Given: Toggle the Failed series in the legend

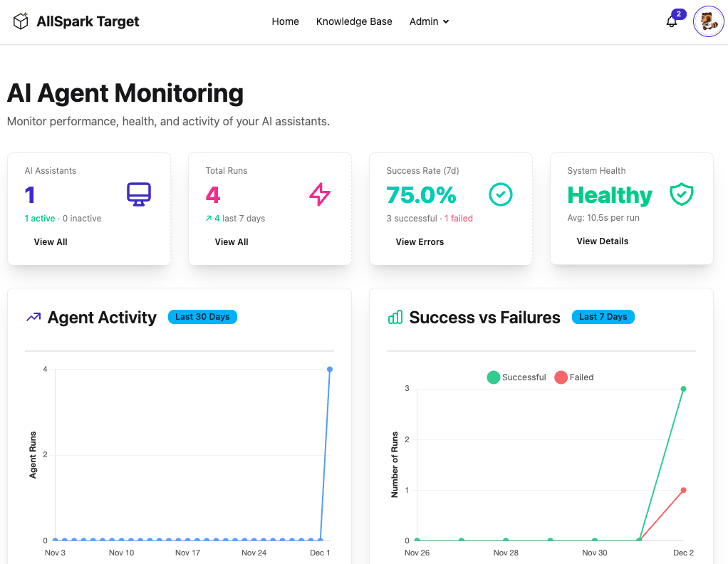Looking at the screenshot, I should coord(573,377).
